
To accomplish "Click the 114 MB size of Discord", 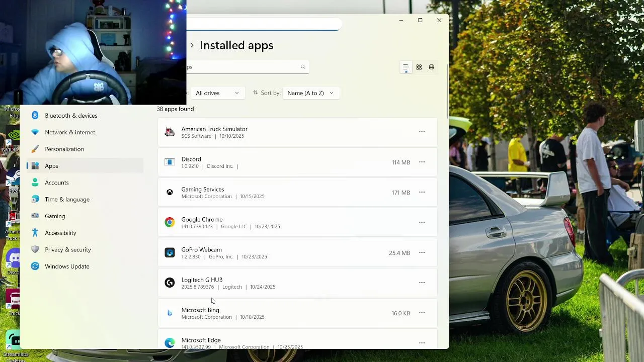I will click(x=401, y=162).
